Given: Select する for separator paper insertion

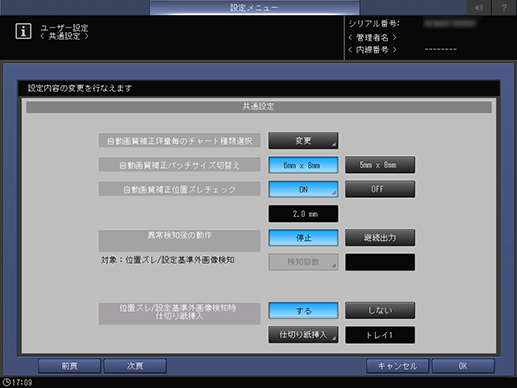Looking at the screenshot, I should [303, 311].
